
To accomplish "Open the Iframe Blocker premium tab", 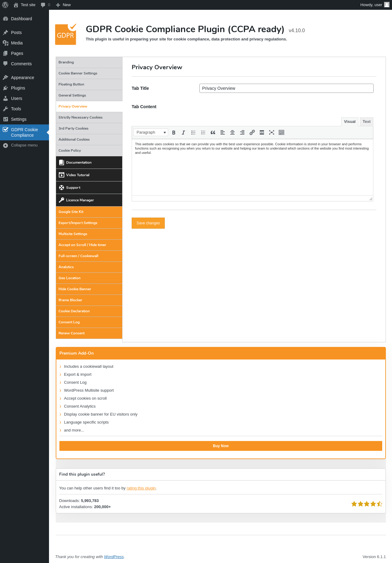I will click(x=89, y=300).
